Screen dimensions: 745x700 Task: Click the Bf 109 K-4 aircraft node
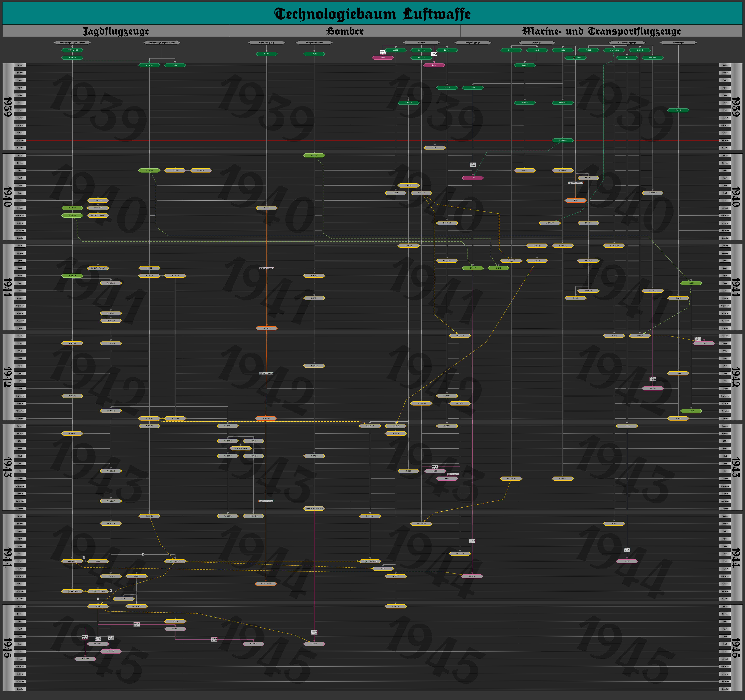coord(98,591)
